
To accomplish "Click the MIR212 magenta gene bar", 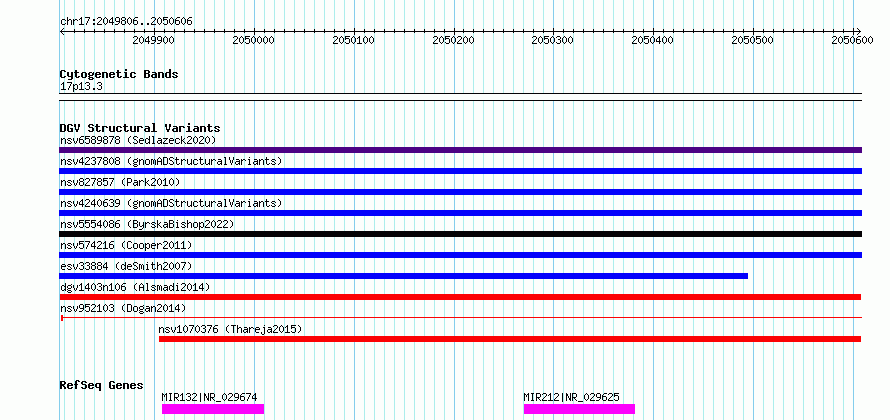I will 579,409.
